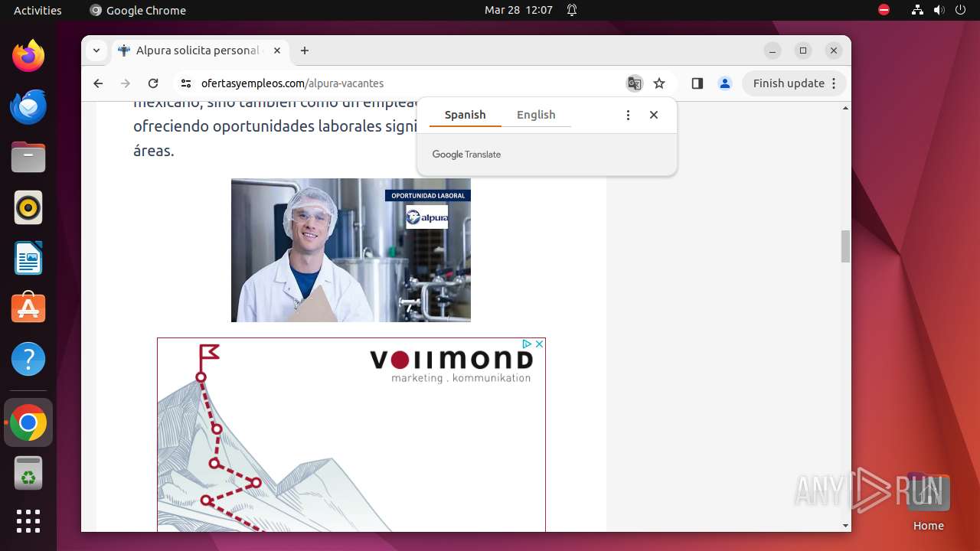Screen dimensions: 980x551
Task: Open the Trash in dock
Action: 28,473
